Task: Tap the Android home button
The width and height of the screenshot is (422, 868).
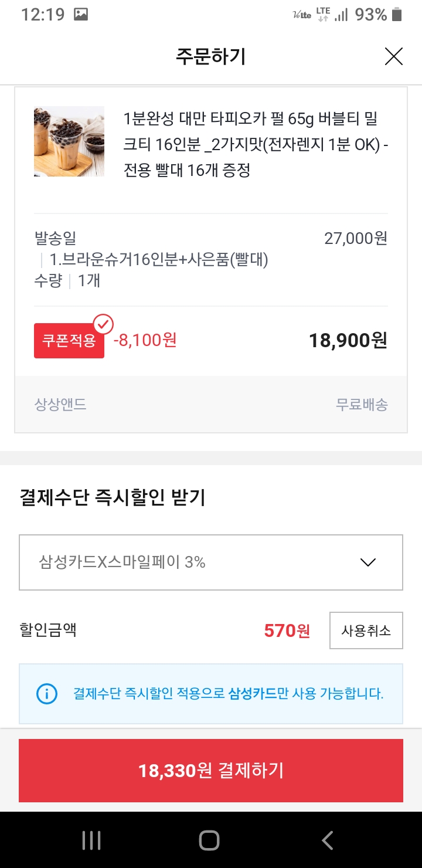Action: click(x=209, y=840)
